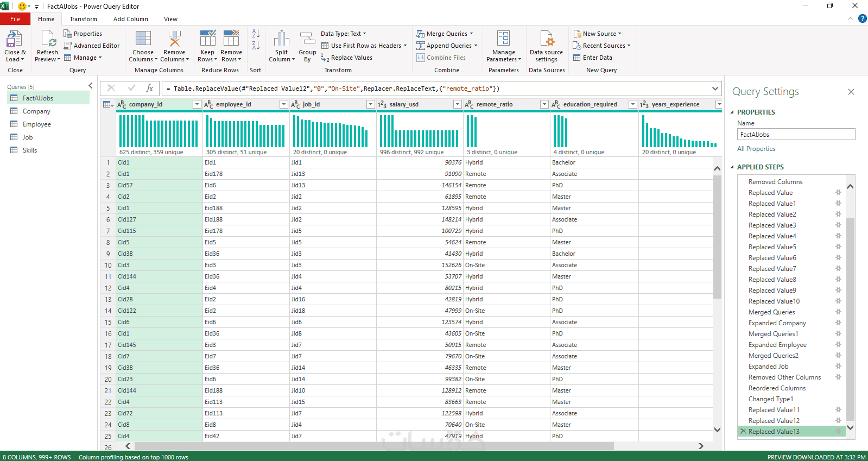The height and width of the screenshot is (461, 868).
Task: Open the salary_usd column filter dropdown
Action: pyautogui.click(x=457, y=104)
